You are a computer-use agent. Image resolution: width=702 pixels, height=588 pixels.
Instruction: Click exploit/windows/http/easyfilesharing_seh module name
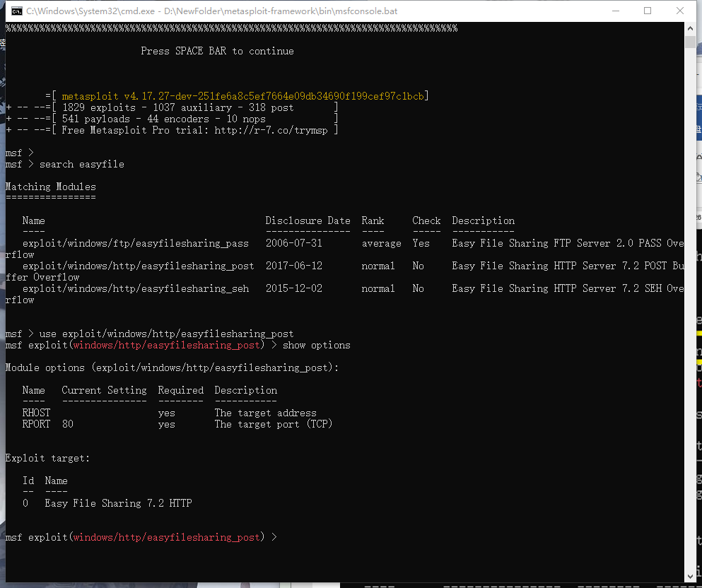point(136,288)
